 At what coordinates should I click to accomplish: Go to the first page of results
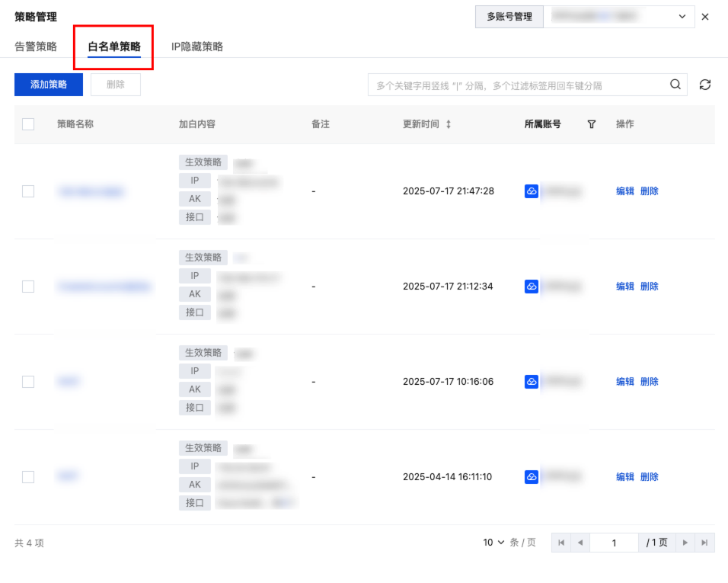click(x=561, y=543)
